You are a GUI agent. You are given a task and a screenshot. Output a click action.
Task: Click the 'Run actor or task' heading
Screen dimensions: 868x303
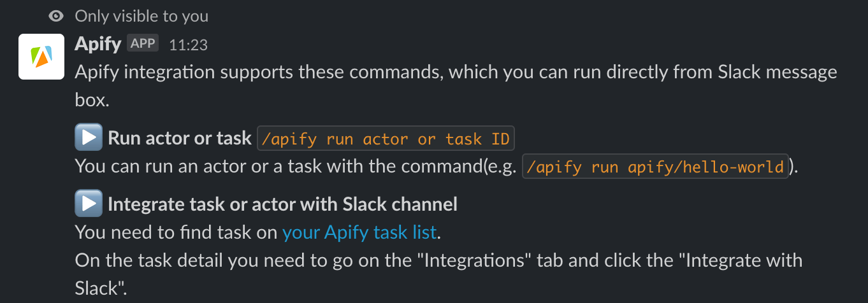tap(179, 139)
